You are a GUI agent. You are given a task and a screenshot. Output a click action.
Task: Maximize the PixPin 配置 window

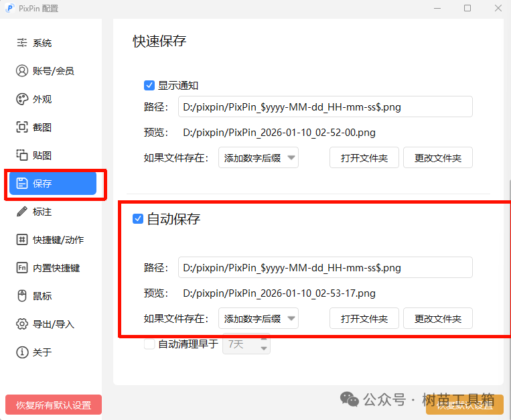pyautogui.click(x=467, y=8)
